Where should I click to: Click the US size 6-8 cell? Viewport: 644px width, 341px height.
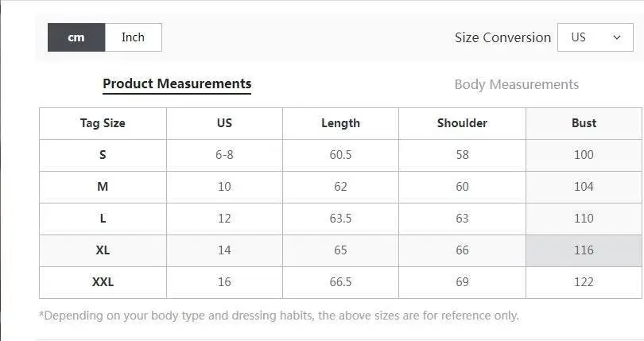pos(224,155)
